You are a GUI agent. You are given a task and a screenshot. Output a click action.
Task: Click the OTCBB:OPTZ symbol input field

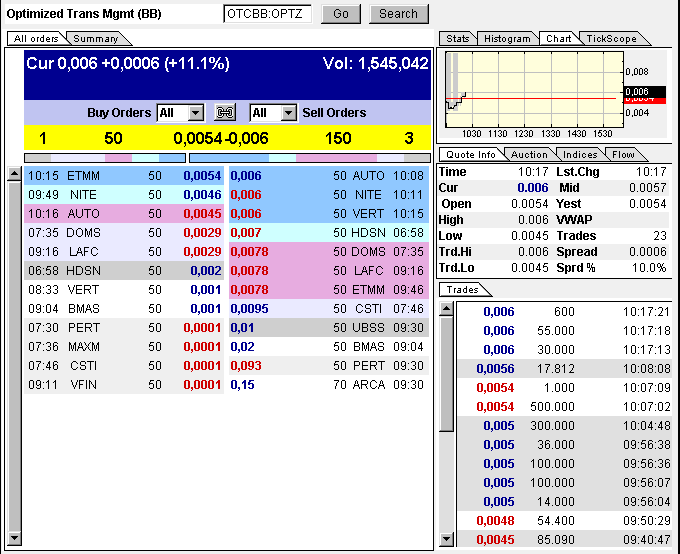coord(267,14)
